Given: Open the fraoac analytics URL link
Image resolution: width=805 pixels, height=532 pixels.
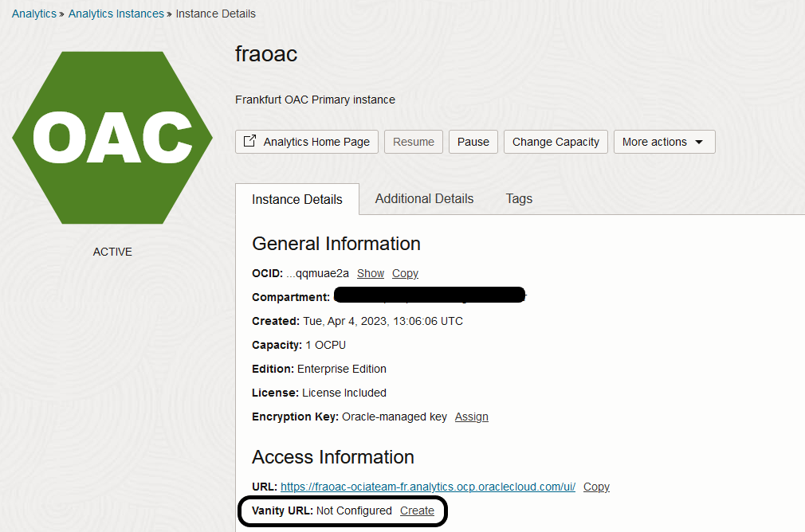Looking at the screenshot, I should [428, 487].
